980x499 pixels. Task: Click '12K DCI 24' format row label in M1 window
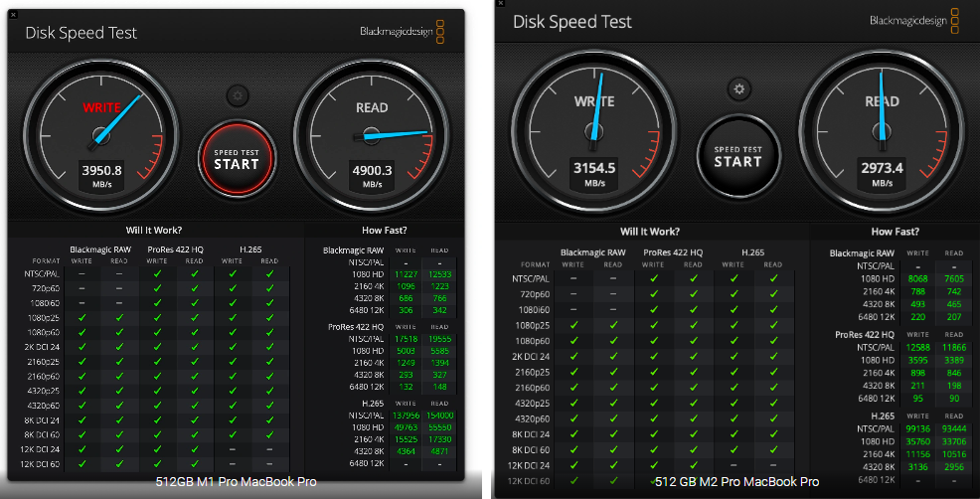tap(40, 449)
